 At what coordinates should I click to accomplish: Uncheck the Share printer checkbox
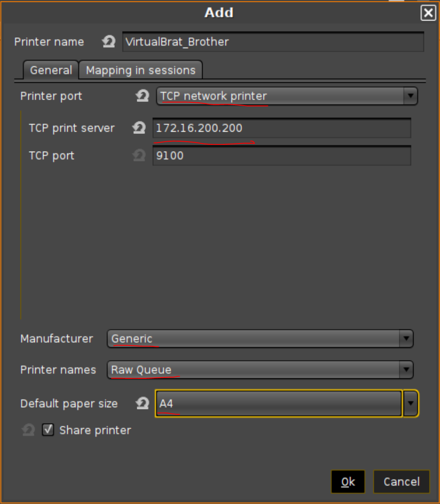(x=48, y=430)
